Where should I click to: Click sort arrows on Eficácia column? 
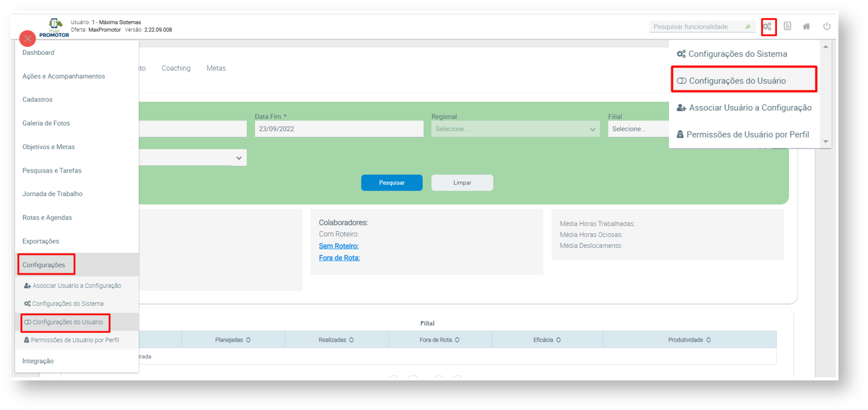tap(558, 340)
